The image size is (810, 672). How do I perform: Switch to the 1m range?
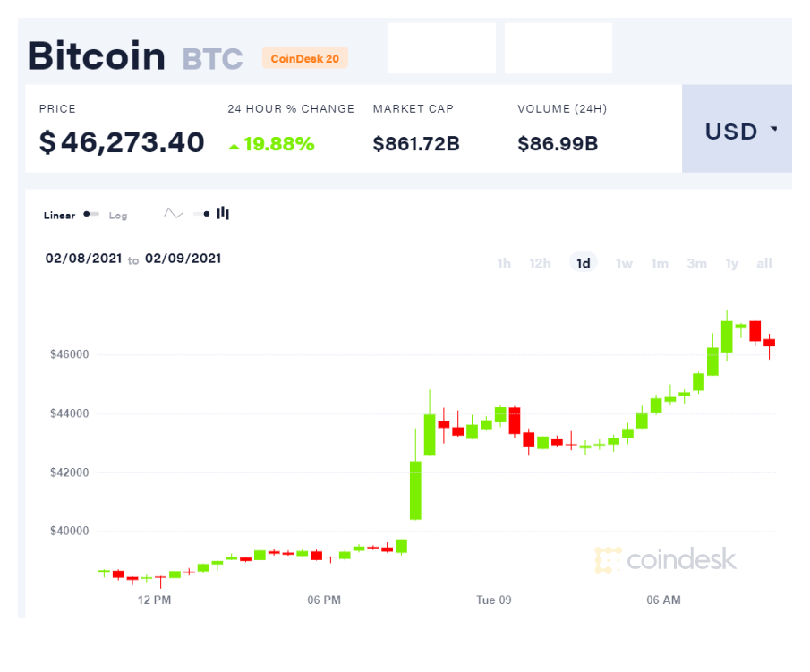click(660, 263)
